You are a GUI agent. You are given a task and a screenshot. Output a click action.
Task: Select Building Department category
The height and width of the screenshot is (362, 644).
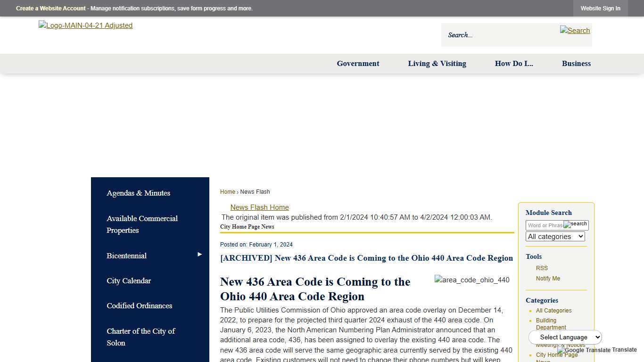(551, 324)
